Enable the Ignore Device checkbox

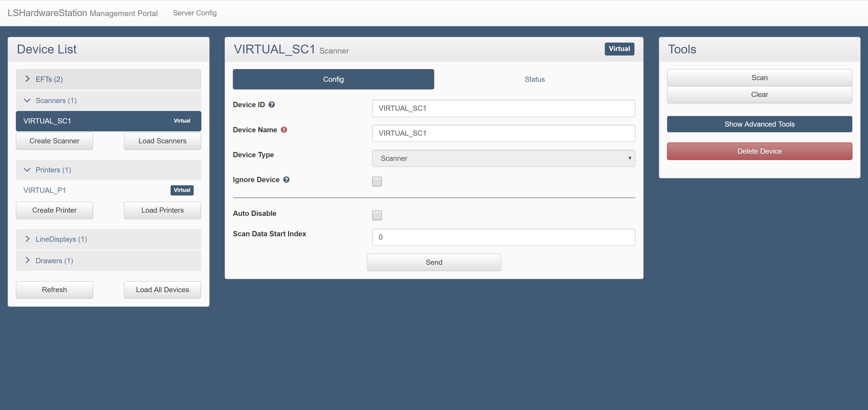(377, 182)
